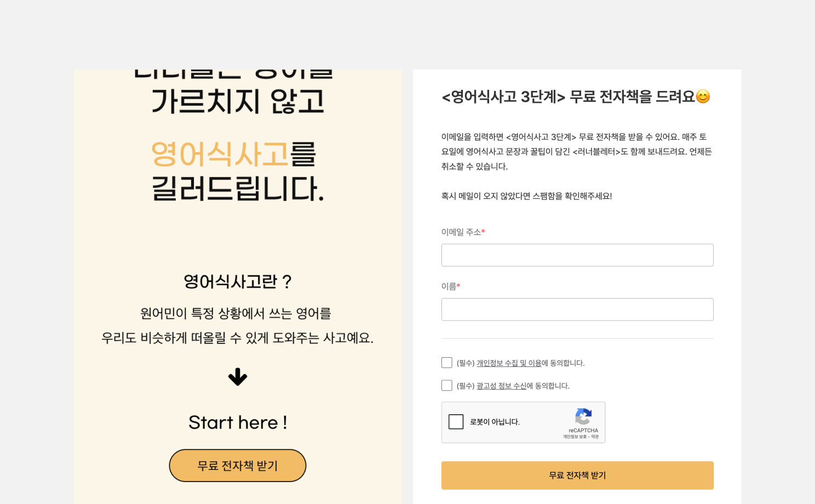Click the smiling emoji in the form heading

[x=704, y=96]
